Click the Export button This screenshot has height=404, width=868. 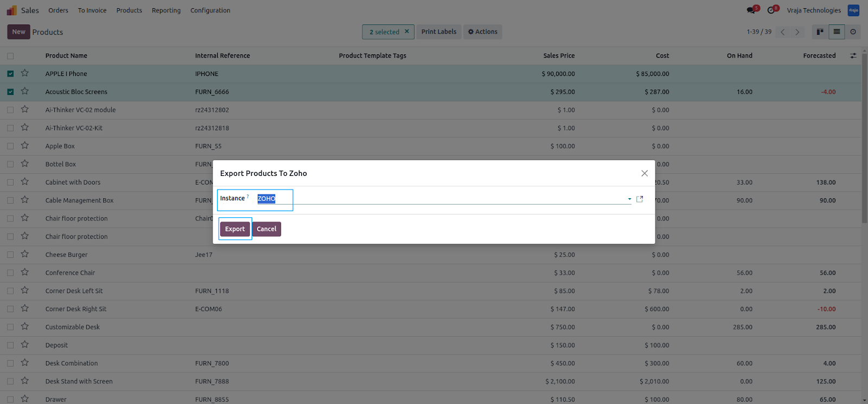(x=235, y=229)
